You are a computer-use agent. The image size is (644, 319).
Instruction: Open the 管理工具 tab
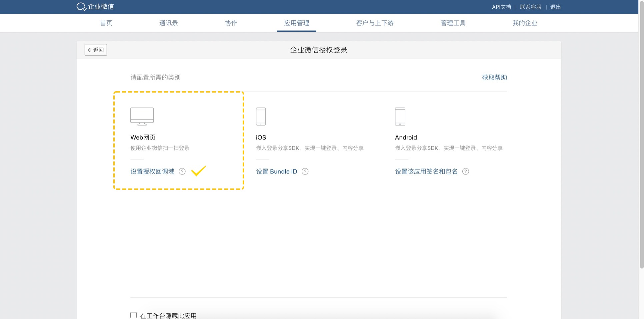453,23
